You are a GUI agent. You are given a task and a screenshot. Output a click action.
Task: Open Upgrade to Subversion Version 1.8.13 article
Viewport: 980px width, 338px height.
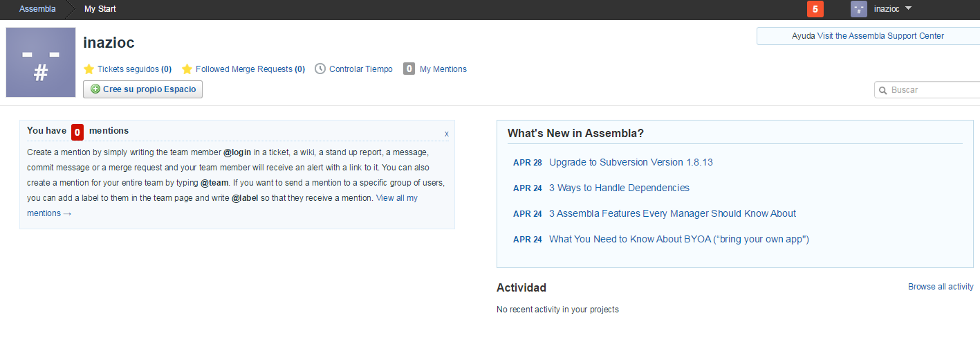pyautogui.click(x=631, y=162)
